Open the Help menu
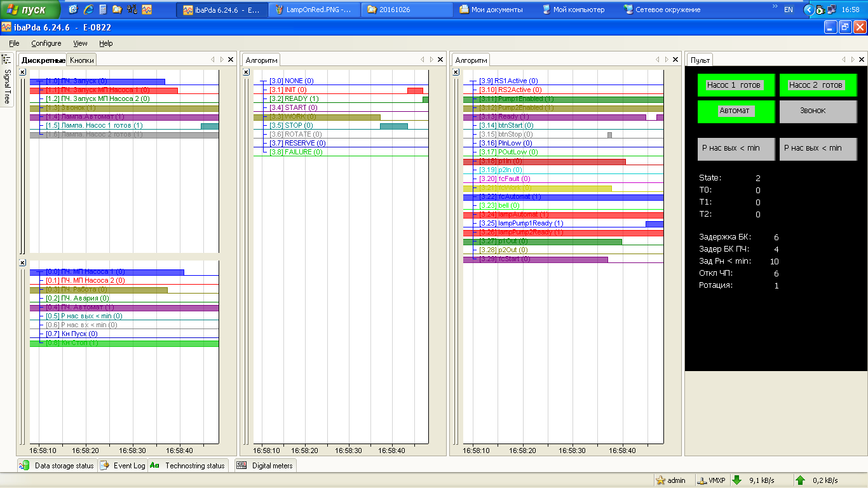Image resolution: width=868 pixels, height=488 pixels. [106, 43]
